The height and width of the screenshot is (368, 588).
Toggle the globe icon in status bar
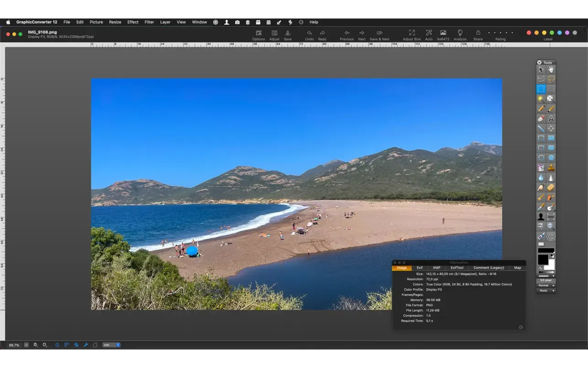pyautogui.click(x=76, y=345)
